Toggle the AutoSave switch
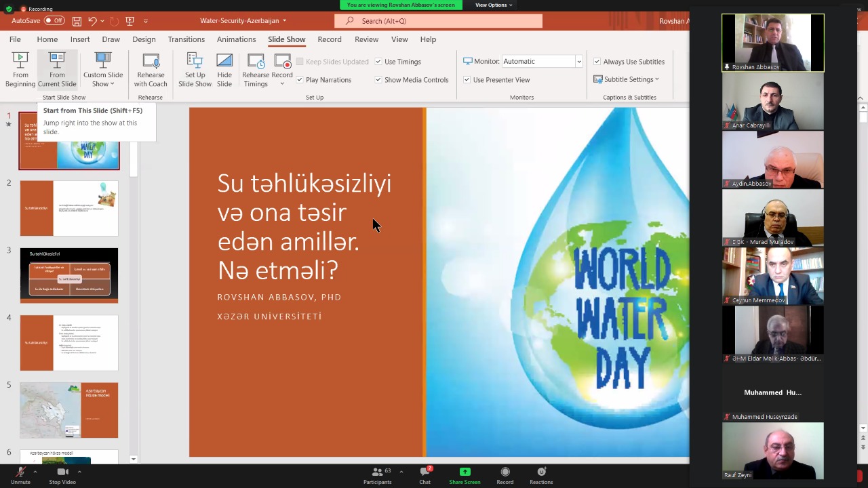 [x=54, y=21]
